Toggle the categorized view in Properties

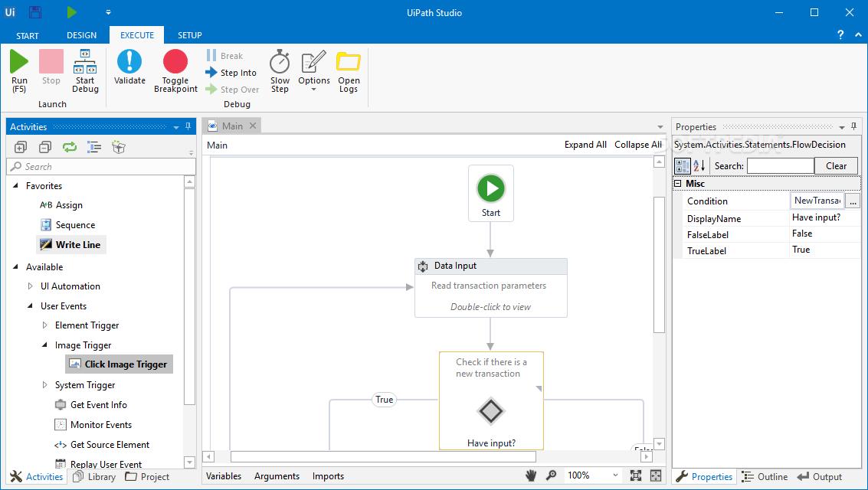point(682,166)
